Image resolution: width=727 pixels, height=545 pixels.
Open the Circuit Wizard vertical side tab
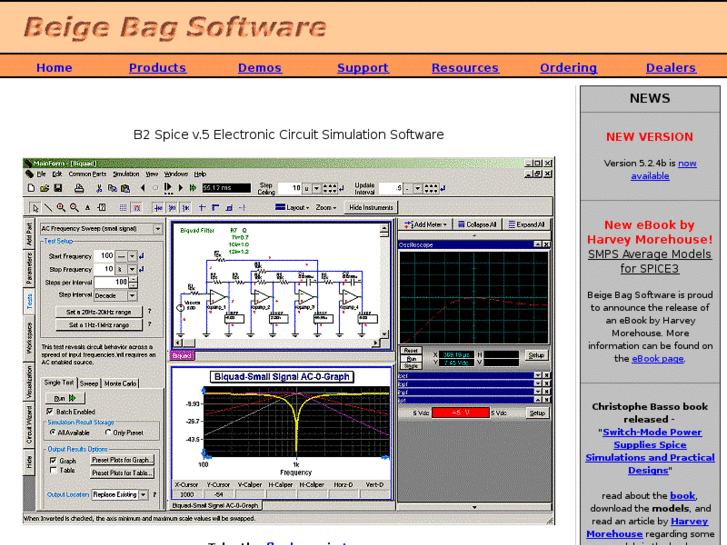(29, 424)
